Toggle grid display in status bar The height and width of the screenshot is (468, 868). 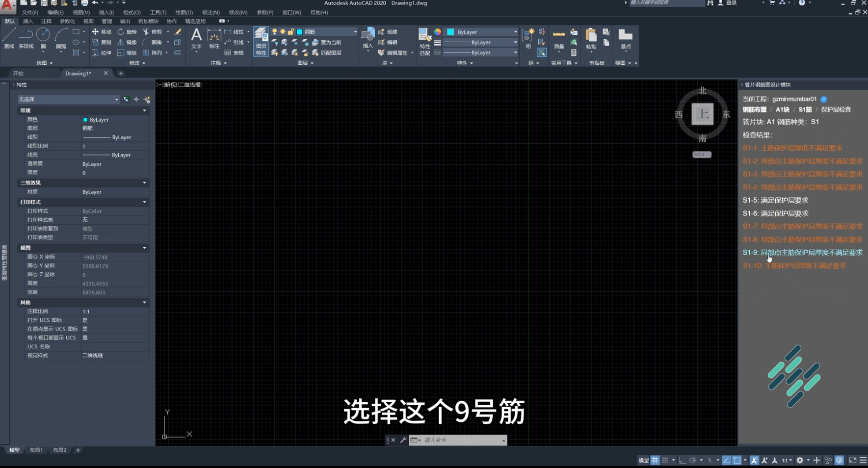point(655,460)
